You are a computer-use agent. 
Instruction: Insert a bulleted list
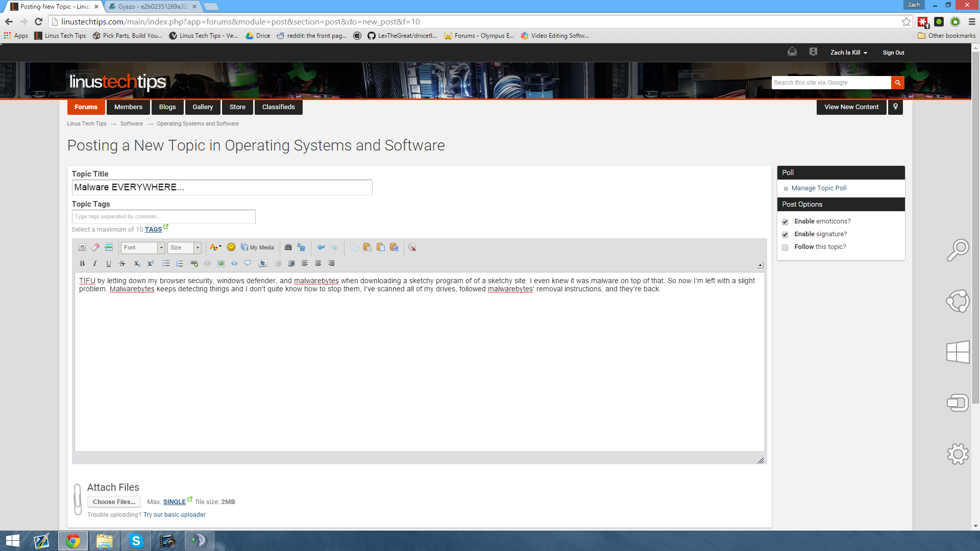click(x=166, y=264)
